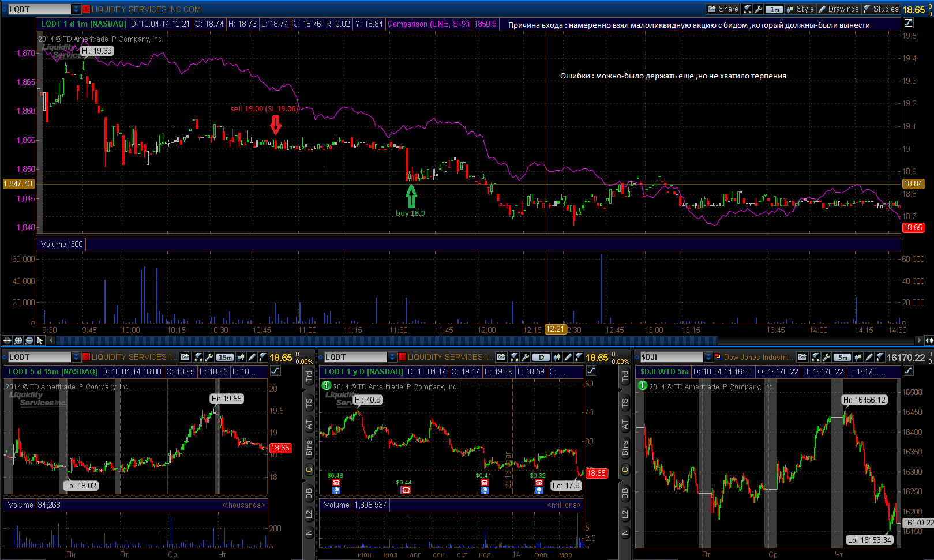Click the curve icon right of the main chart status line
This screenshot has height=560, width=934.
pos(908,24)
